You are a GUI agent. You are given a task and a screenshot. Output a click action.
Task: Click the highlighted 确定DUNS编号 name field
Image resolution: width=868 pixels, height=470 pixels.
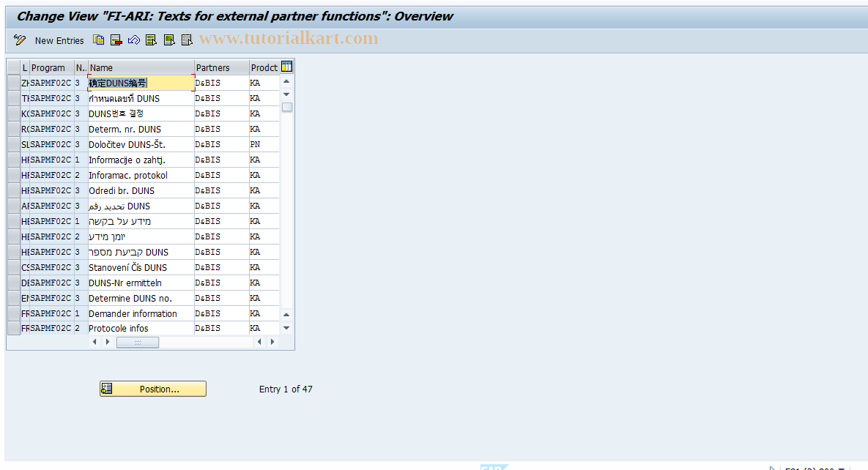pos(141,83)
